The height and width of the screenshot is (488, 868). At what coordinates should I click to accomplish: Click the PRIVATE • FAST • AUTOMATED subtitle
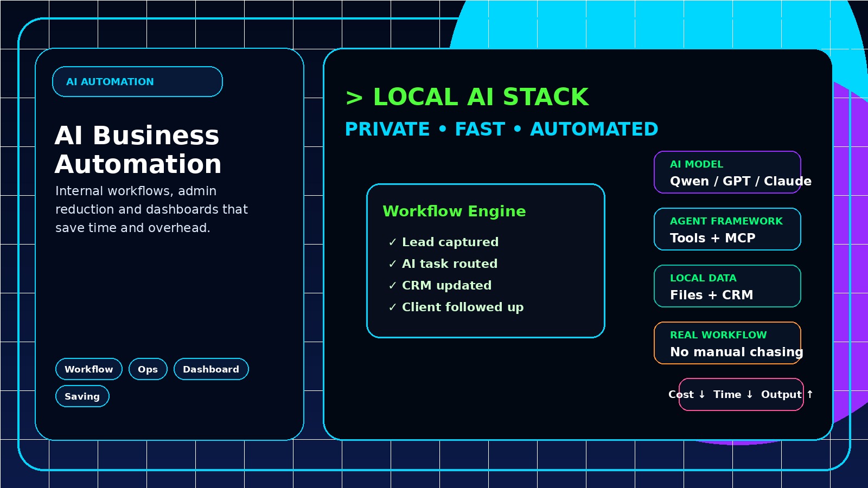(x=501, y=129)
